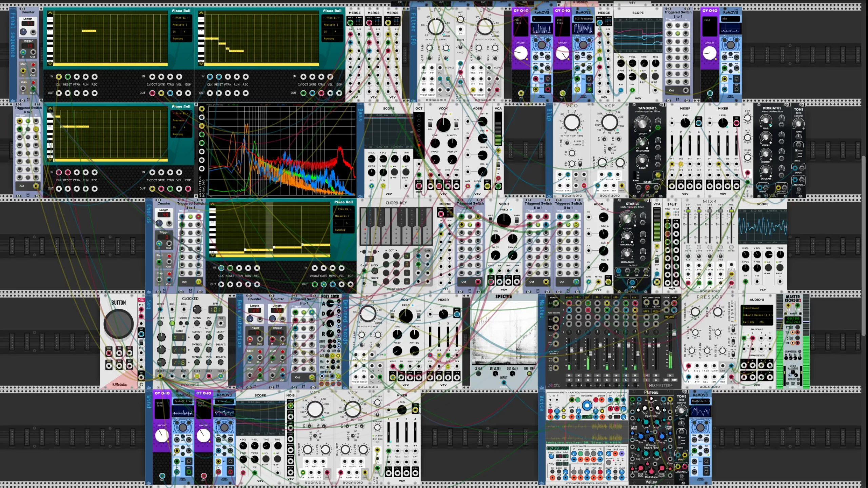The height and width of the screenshot is (488, 868).
Task: Click the zoom knob on Simpliciter
Action: pos(551,456)
